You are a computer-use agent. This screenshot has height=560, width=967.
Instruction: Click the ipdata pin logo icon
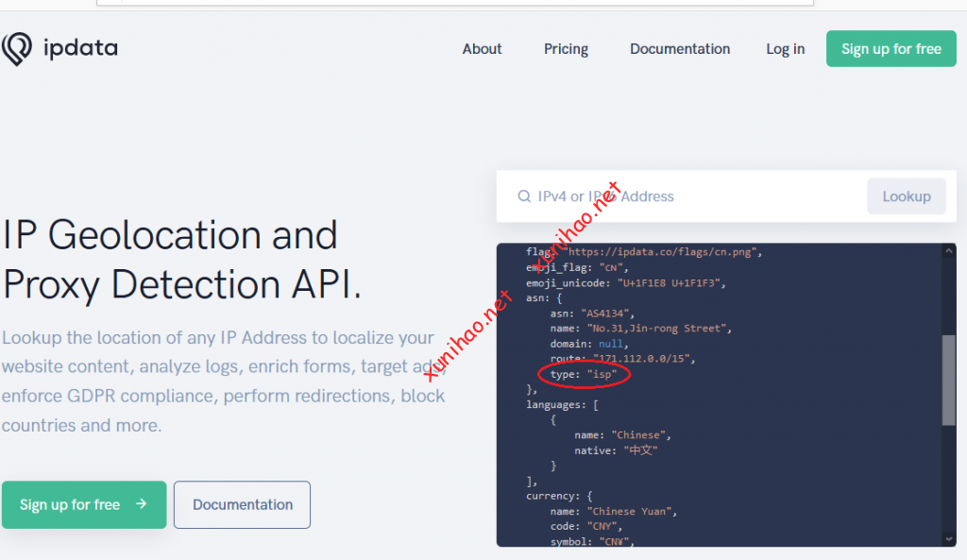[17, 49]
